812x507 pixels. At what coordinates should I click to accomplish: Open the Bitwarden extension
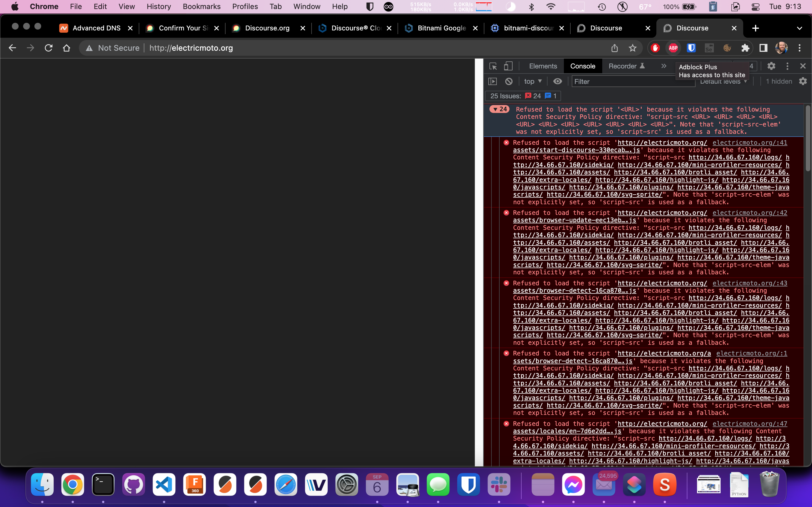pos(691,48)
